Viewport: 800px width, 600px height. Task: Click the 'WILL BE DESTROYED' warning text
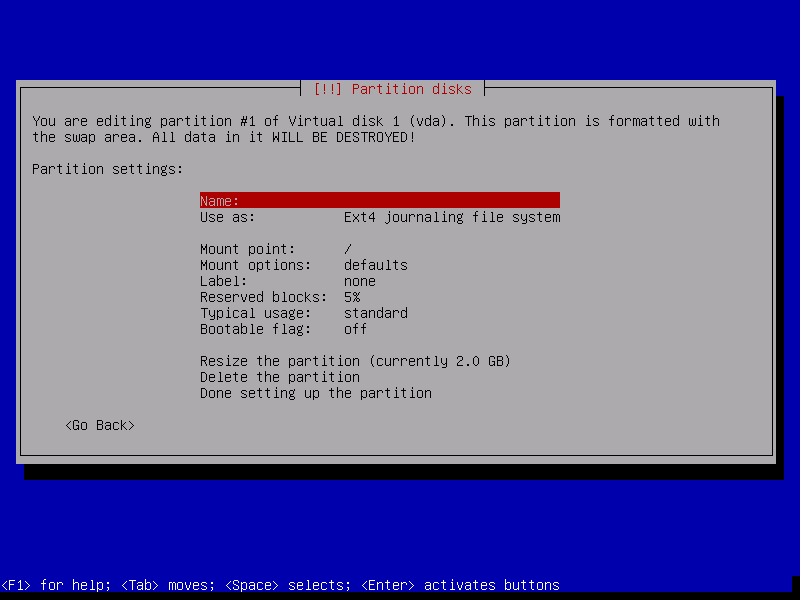click(344, 137)
